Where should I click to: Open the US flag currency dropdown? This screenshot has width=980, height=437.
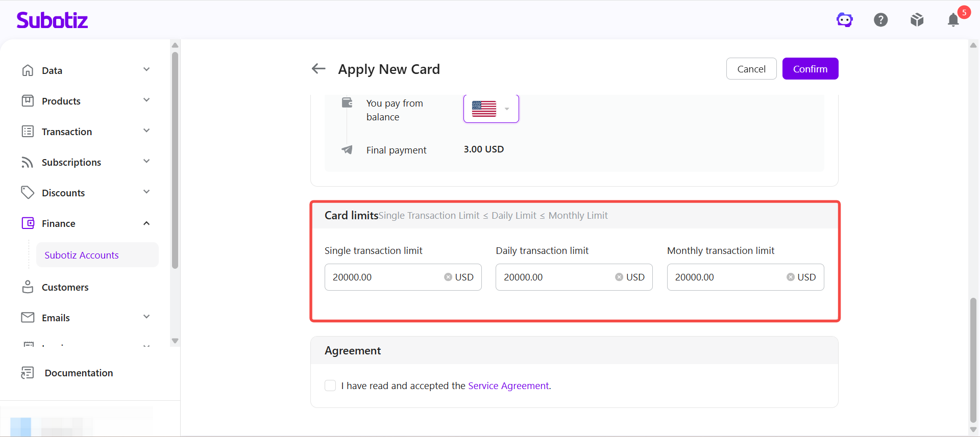[491, 109]
